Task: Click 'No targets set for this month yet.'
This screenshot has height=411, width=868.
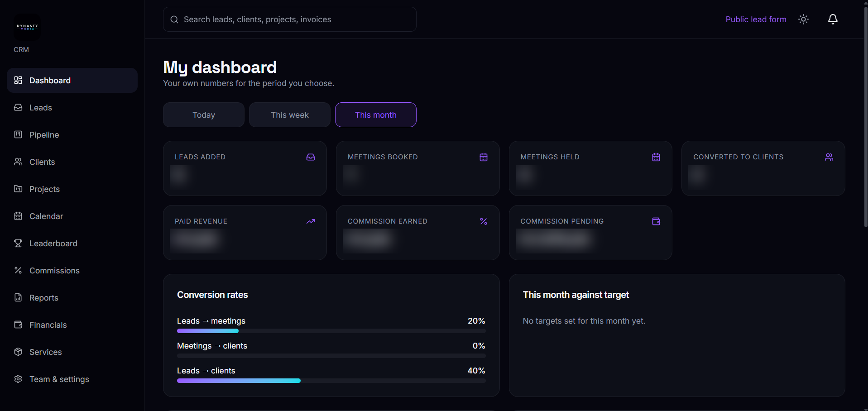Action: (584, 321)
